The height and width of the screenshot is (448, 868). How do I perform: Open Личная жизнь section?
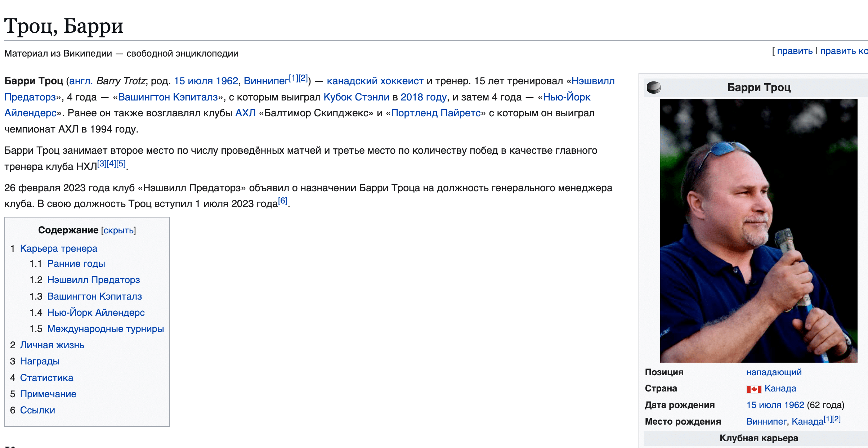[52, 345]
